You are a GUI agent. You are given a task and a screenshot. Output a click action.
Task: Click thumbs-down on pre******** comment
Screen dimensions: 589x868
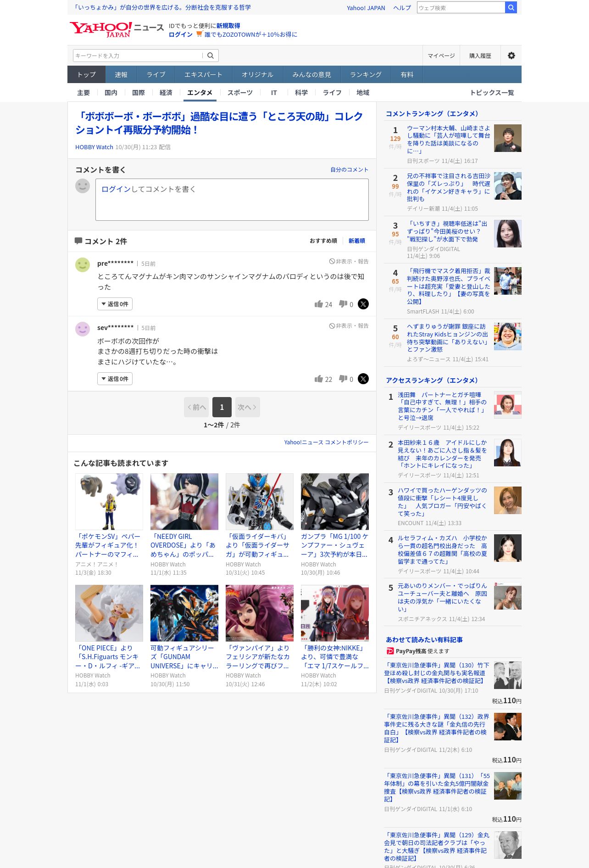343,304
